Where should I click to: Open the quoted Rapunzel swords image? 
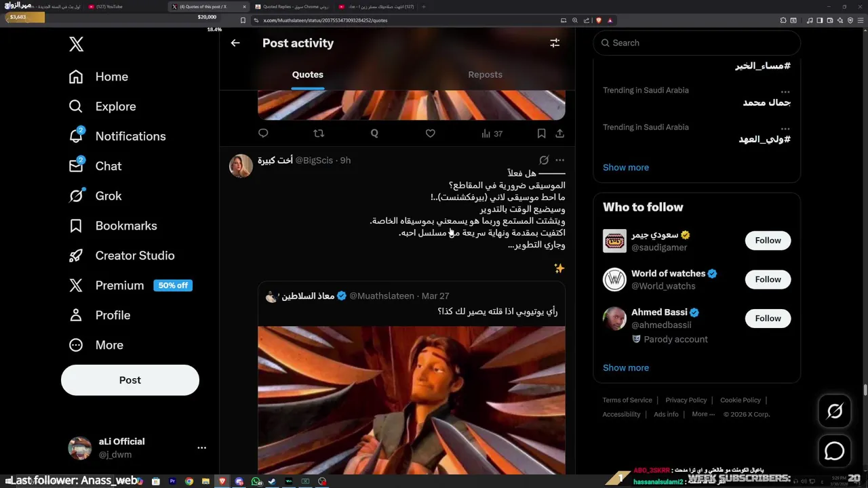pyautogui.click(x=411, y=400)
